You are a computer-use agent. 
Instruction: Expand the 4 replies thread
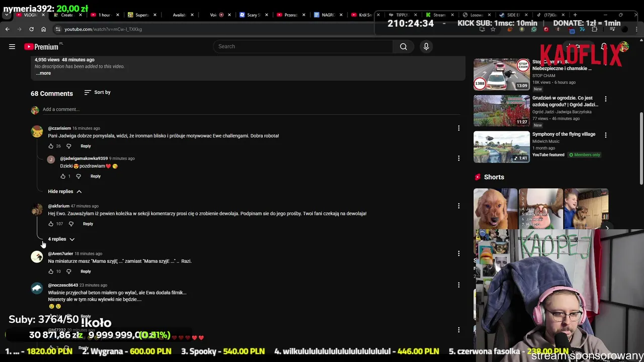tap(61, 239)
